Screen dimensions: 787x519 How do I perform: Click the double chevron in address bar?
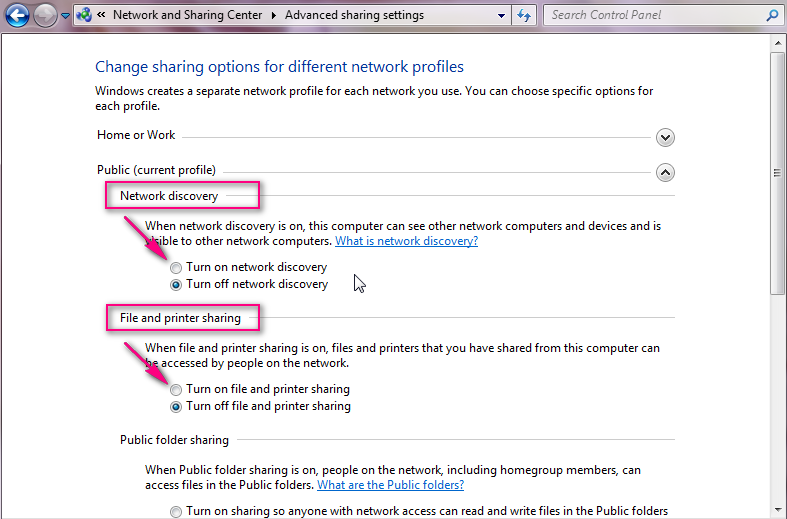(101, 15)
